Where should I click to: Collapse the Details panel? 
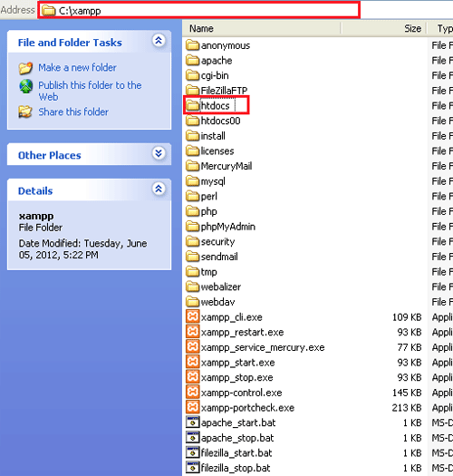pos(159,189)
